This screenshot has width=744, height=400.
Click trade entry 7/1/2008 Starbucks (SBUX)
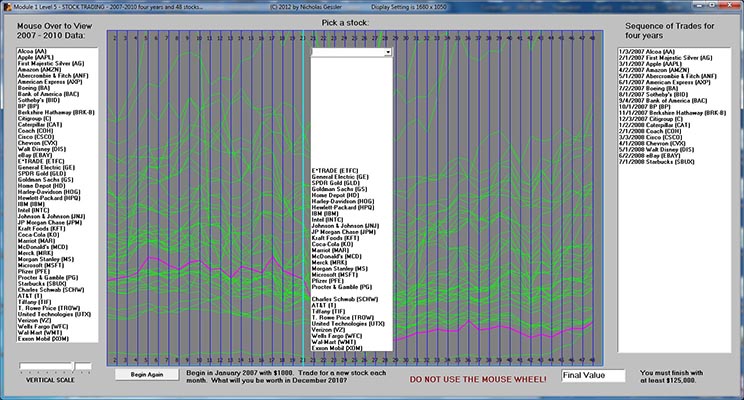pyautogui.click(x=656, y=162)
